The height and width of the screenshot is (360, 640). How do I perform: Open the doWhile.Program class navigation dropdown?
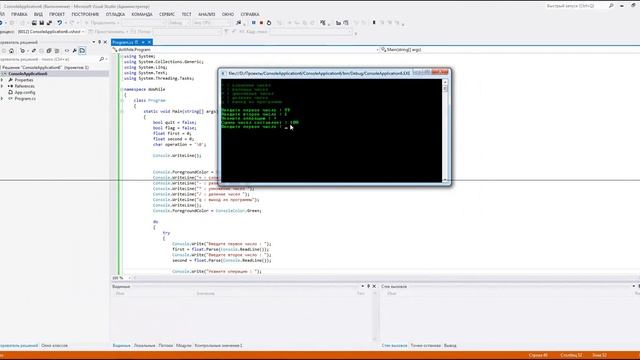point(246,49)
